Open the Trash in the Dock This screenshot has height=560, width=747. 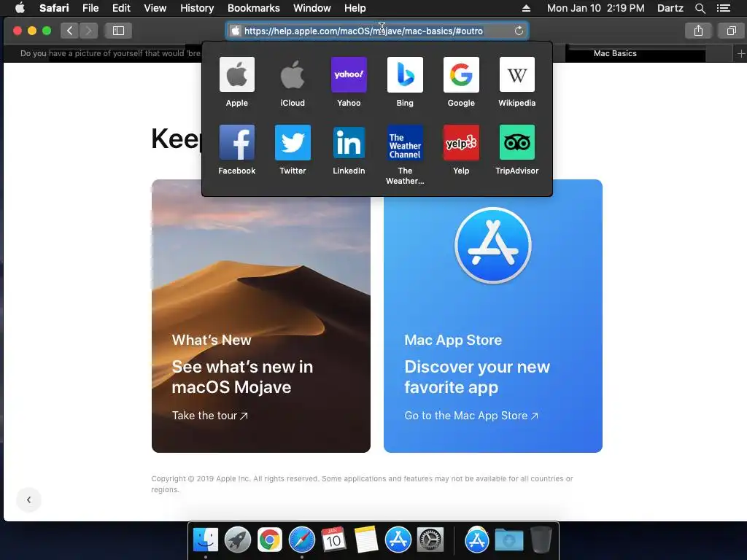pos(541,540)
